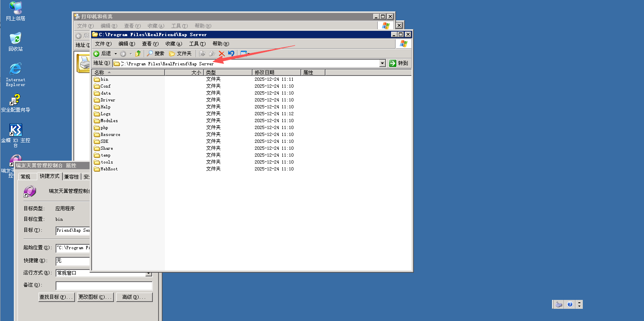
Task: Open Security Configuration Wizard (安全配置向导) desktop icon
Action: [x=15, y=103]
